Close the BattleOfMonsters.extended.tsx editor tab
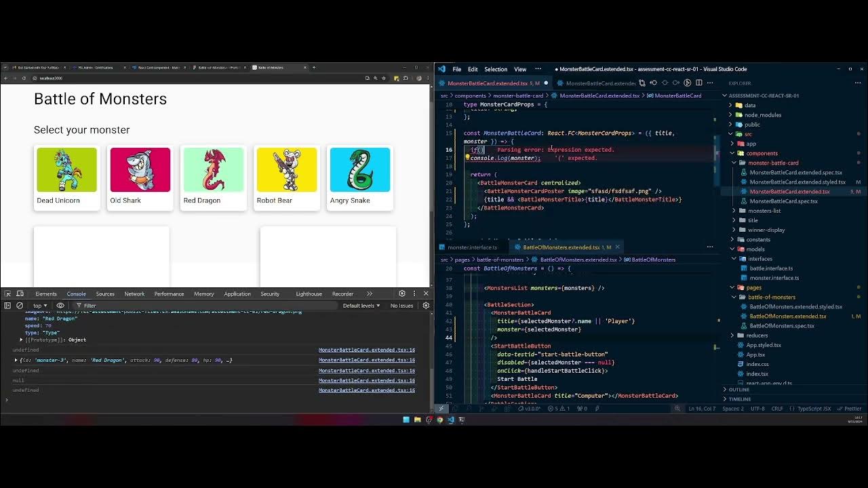Viewport: 868px width, 488px height. click(617, 247)
